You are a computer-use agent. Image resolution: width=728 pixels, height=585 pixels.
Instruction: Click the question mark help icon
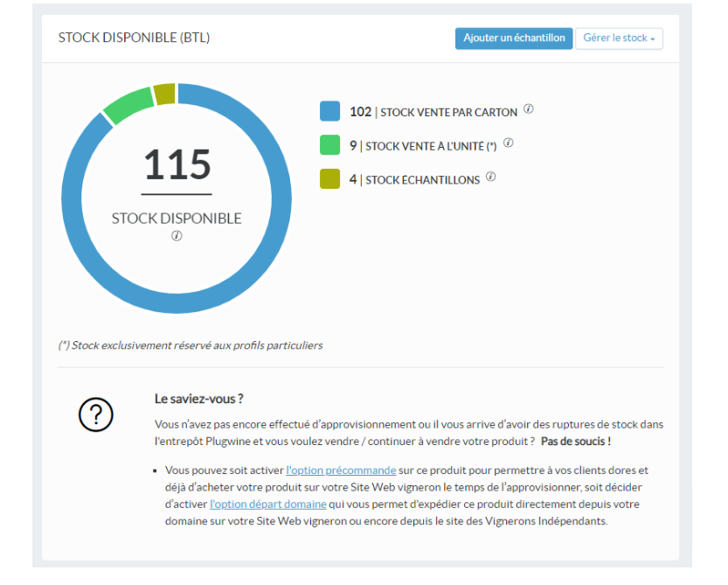pos(96,415)
